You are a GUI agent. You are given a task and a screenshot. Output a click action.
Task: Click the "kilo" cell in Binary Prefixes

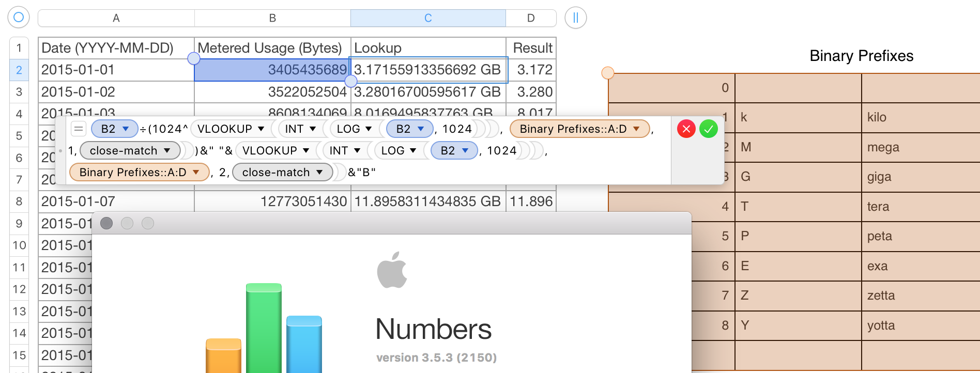921,117
